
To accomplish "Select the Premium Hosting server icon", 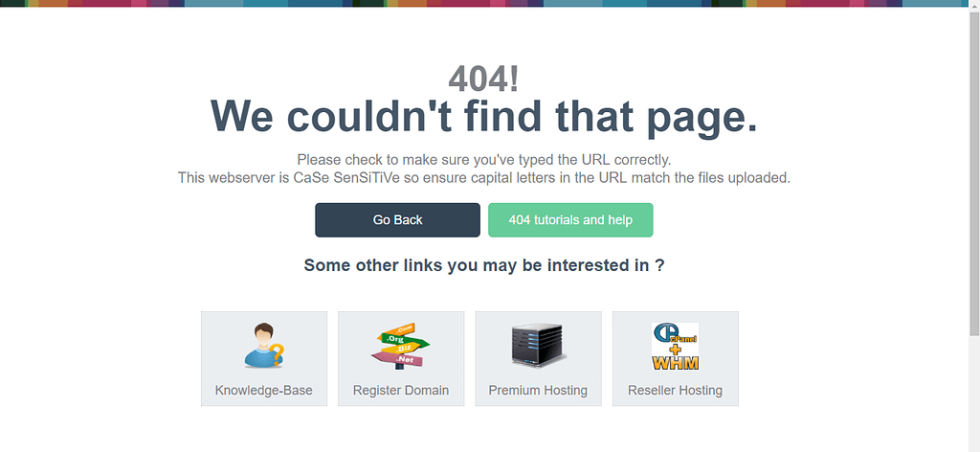I will (x=538, y=345).
